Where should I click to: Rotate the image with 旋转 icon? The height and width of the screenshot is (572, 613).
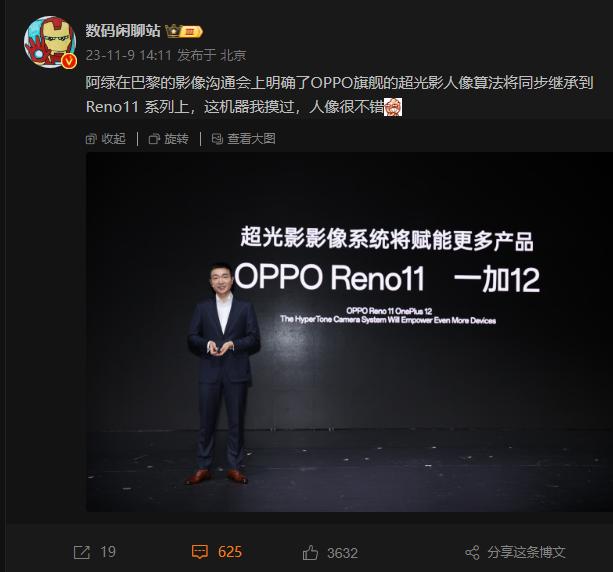coord(154,138)
